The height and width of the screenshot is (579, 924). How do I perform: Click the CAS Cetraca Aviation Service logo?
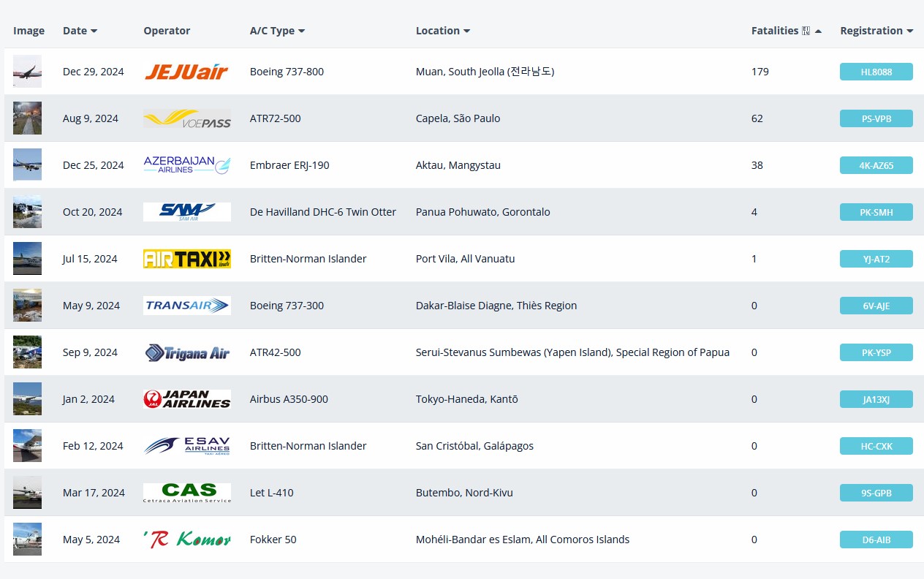pyautogui.click(x=187, y=493)
